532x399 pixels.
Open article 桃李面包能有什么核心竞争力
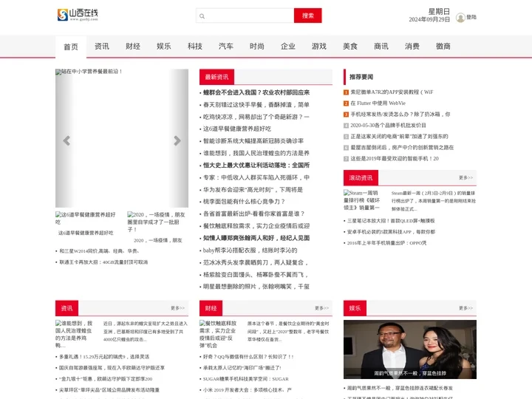244,202
